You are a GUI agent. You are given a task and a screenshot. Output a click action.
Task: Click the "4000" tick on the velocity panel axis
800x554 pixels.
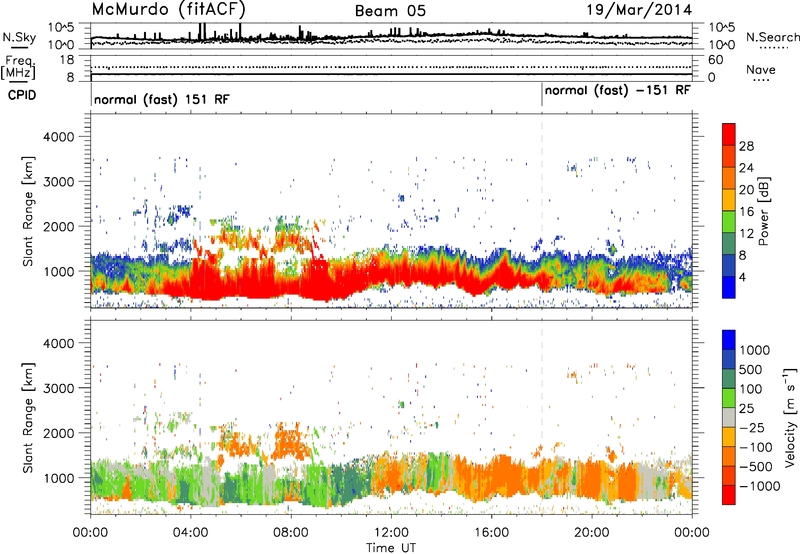[59, 343]
